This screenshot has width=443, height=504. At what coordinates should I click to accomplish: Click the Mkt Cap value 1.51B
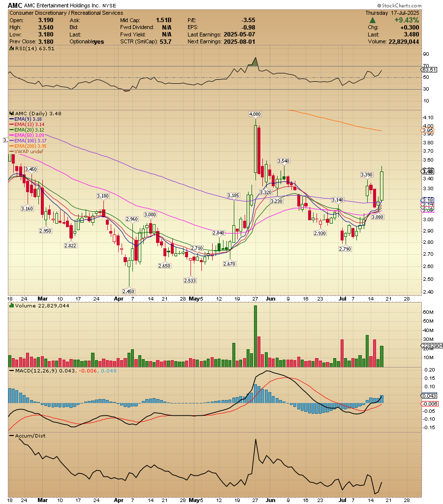point(163,20)
